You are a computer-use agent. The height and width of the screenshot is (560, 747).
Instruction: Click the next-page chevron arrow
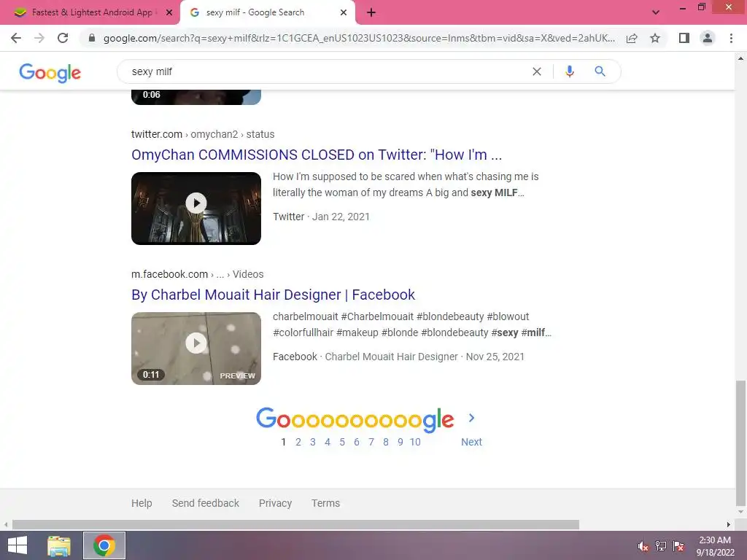pos(471,418)
